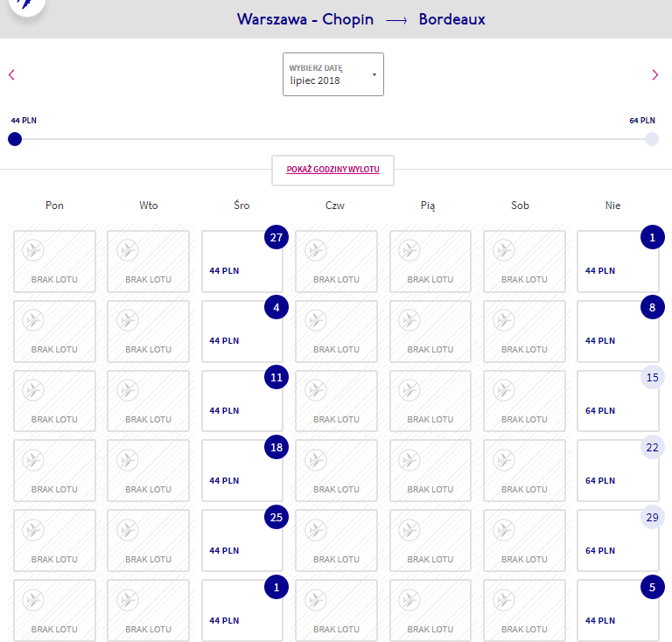Go to the previous month with left arrow
The height and width of the screenshot is (642, 672).
click(11, 75)
